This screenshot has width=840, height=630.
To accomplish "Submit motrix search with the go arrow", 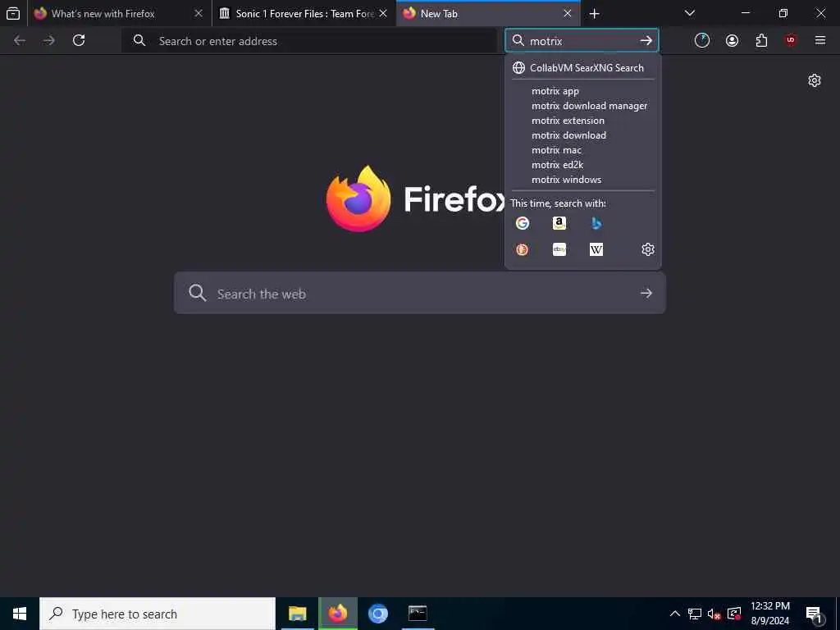I will [646, 41].
